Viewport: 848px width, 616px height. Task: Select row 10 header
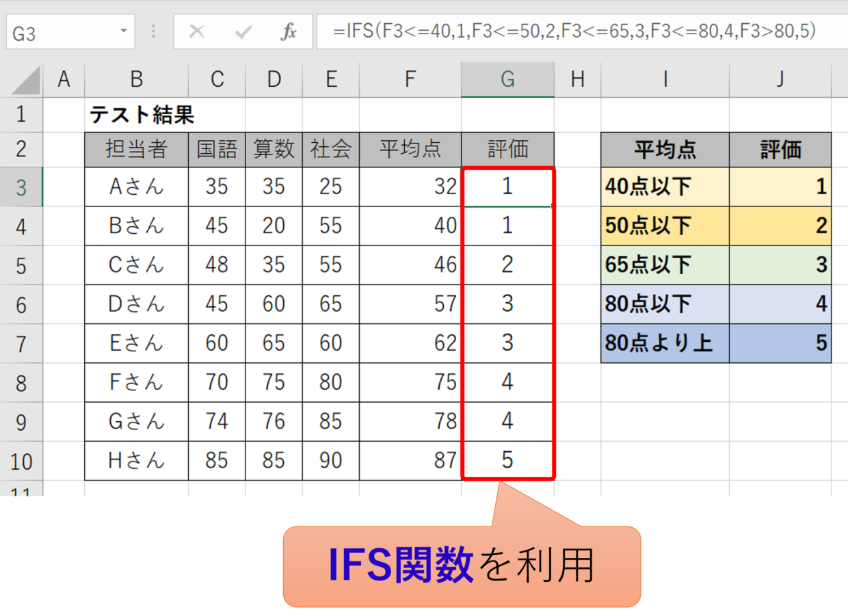(21, 461)
